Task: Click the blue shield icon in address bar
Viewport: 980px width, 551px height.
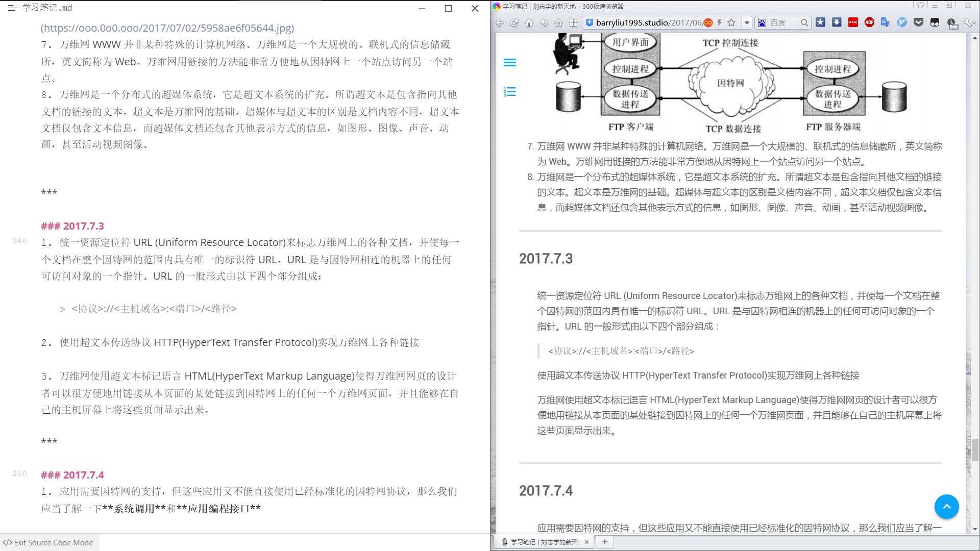Action: [x=591, y=23]
